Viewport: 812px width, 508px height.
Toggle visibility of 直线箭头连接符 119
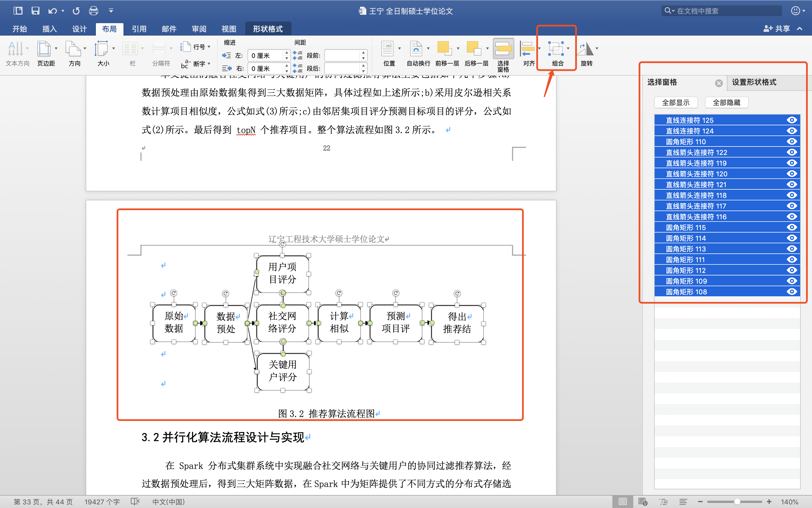pyautogui.click(x=791, y=163)
